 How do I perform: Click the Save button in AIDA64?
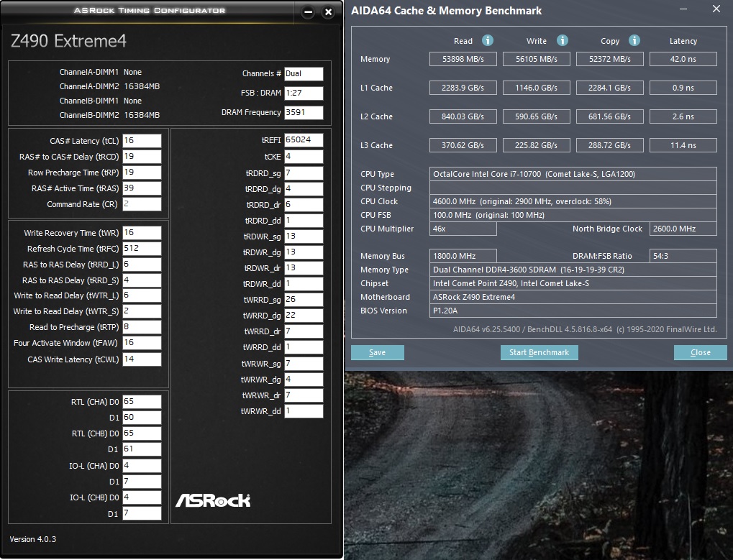[377, 352]
